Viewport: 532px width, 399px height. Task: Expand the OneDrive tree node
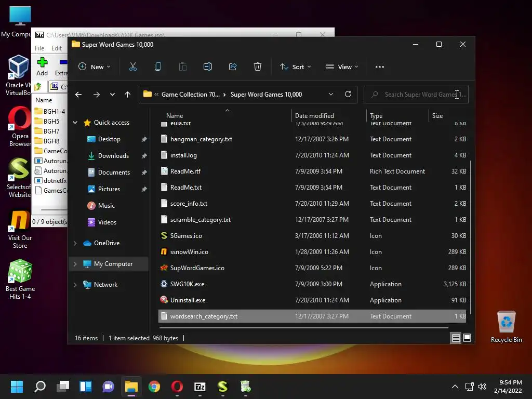(x=75, y=243)
